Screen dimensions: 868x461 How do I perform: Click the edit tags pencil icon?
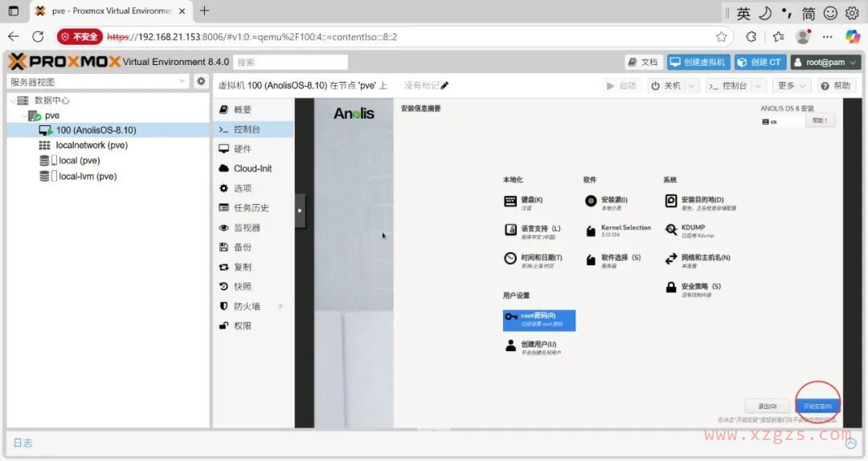(x=445, y=86)
